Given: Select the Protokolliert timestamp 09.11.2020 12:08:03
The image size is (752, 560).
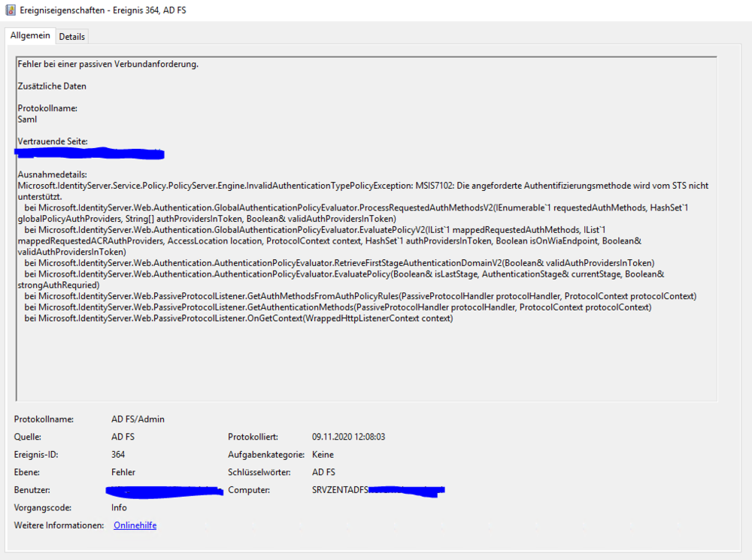Looking at the screenshot, I should (x=348, y=437).
